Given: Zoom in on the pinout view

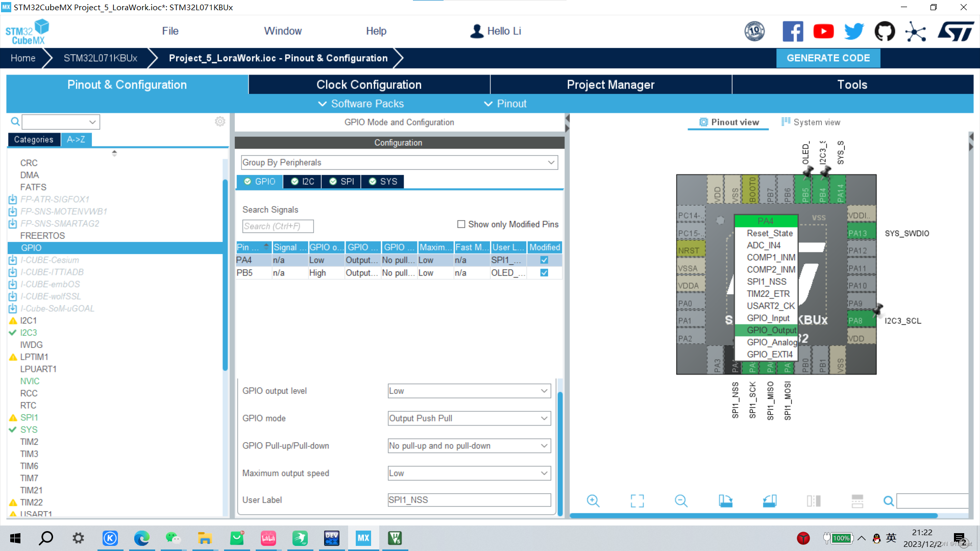Looking at the screenshot, I should [x=593, y=501].
